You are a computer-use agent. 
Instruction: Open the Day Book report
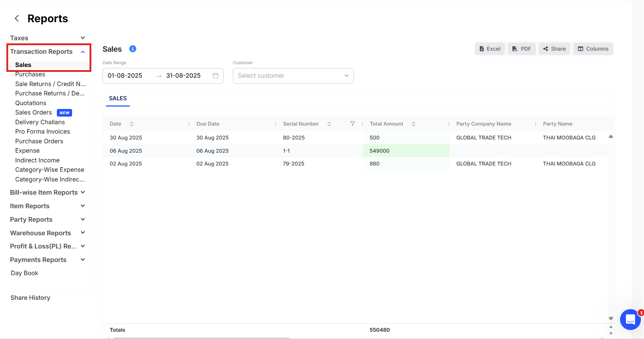tap(25, 273)
